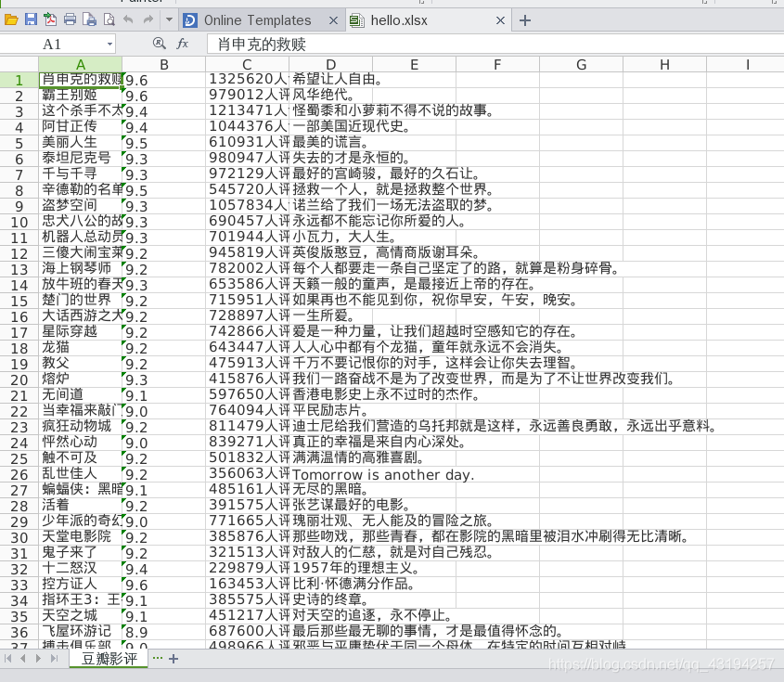Select row 36 header
The image size is (784, 682).
point(19,632)
